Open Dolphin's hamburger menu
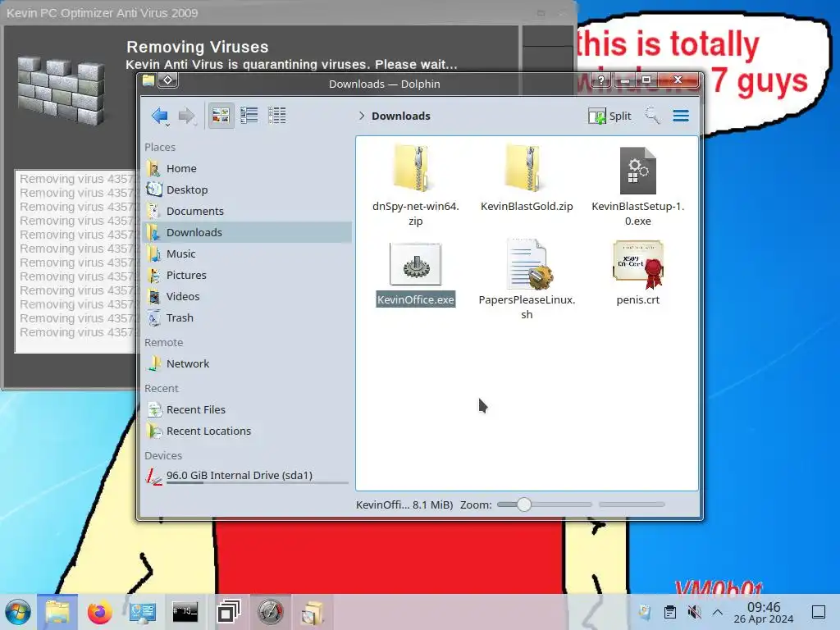This screenshot has height=630, width=840. coord(681,115)
